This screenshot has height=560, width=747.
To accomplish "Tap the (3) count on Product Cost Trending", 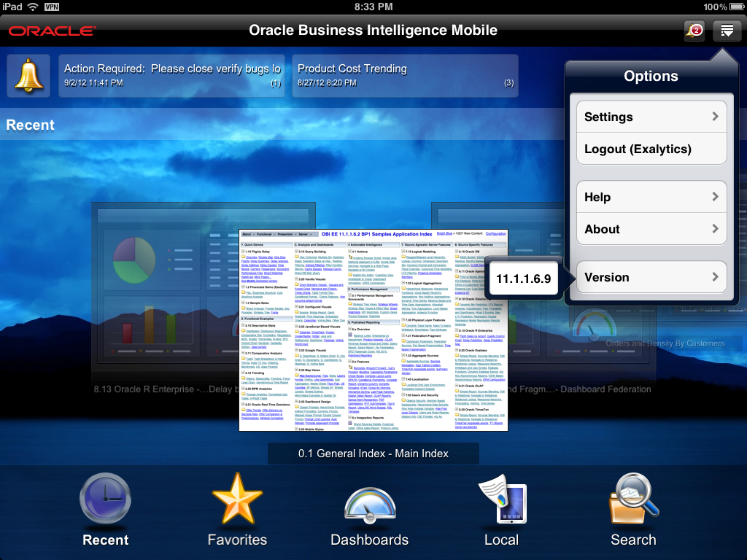I will click(508, 83).
